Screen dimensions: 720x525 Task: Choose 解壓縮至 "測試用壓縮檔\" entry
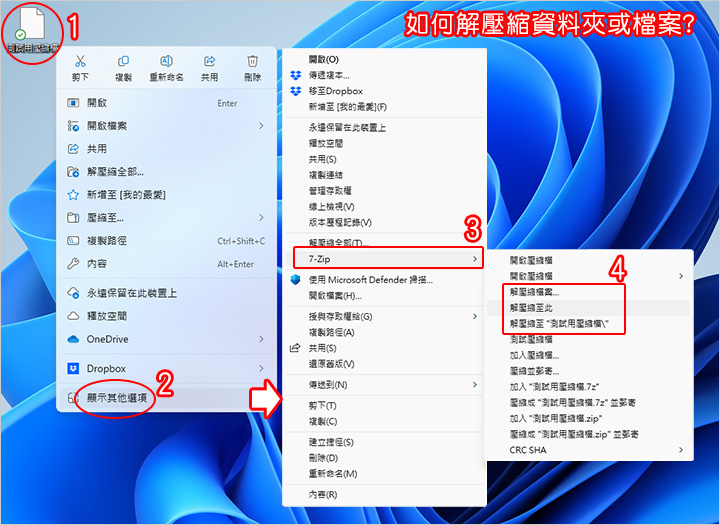tap(559, 323)
